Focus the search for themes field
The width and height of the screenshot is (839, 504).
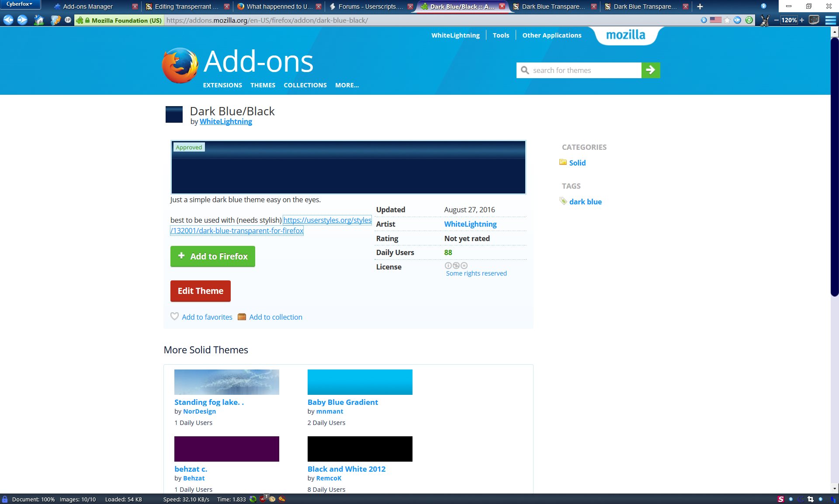(579, 70)
